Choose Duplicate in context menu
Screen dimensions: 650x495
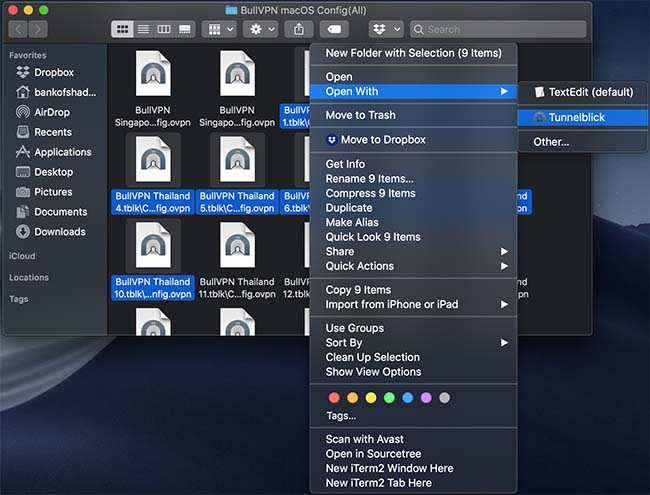[413, 208]
